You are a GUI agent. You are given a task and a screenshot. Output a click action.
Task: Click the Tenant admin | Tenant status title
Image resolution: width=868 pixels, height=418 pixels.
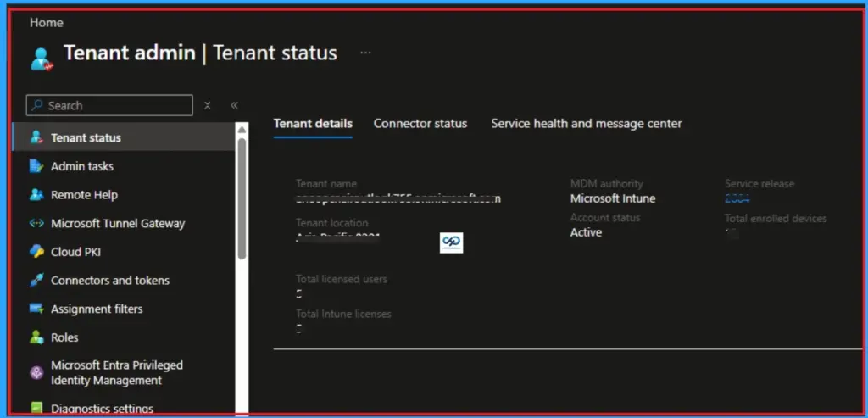[x=200, y=53]
